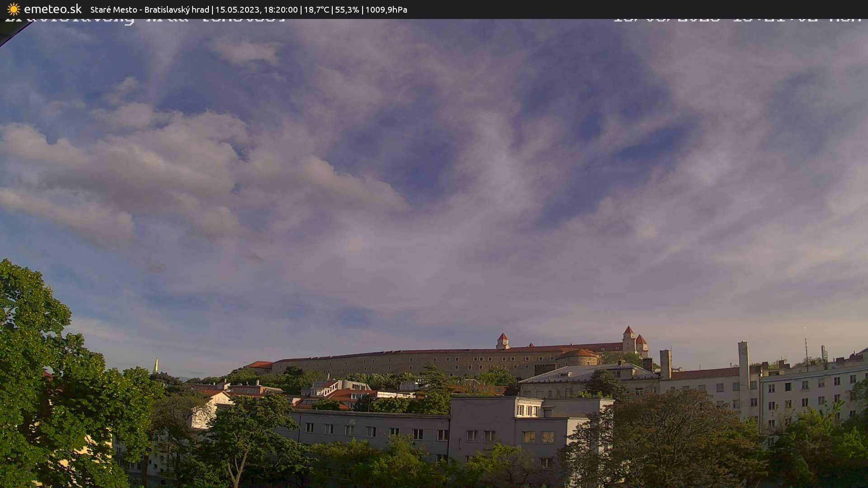Click the camera name overlay at top left
Image resolution: width=868 pixels, height=488 pixels.
click(145, 20)
